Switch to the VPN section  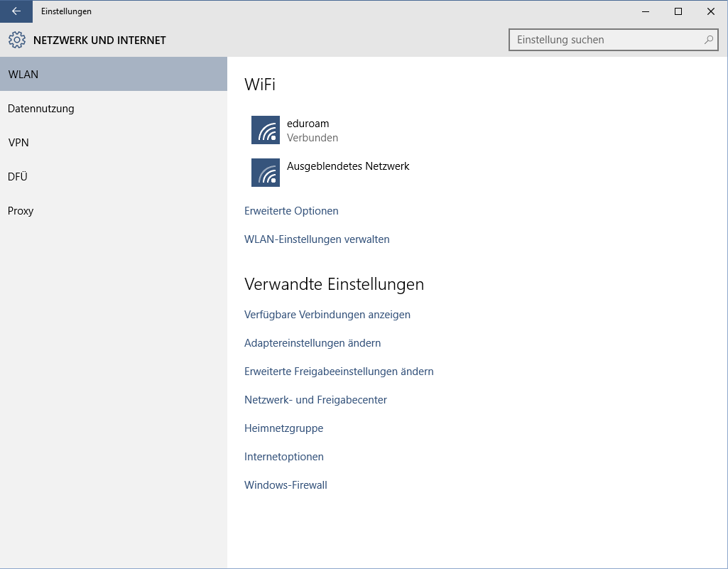[x=114, y=143]
